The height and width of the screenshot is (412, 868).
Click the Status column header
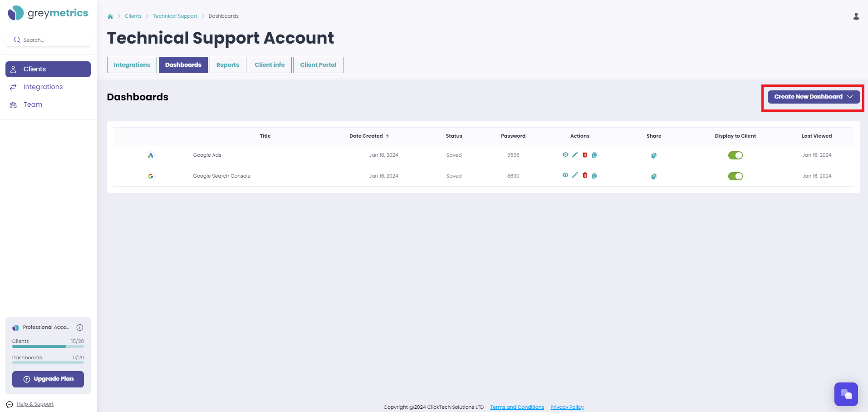click(x=454, y=136)
